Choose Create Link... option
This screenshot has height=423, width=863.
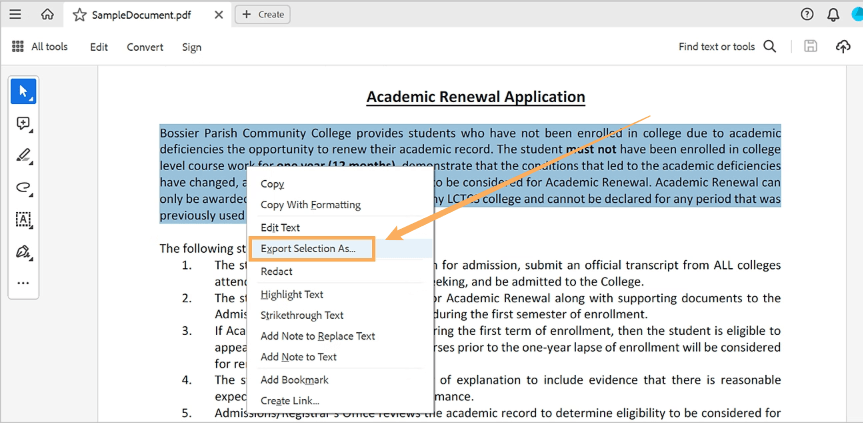pyautogui.click(x=340, y=401)
